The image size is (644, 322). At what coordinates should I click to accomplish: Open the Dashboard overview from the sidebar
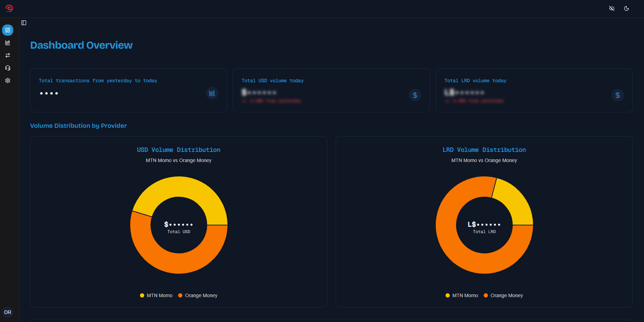click(x=8, y=30)
